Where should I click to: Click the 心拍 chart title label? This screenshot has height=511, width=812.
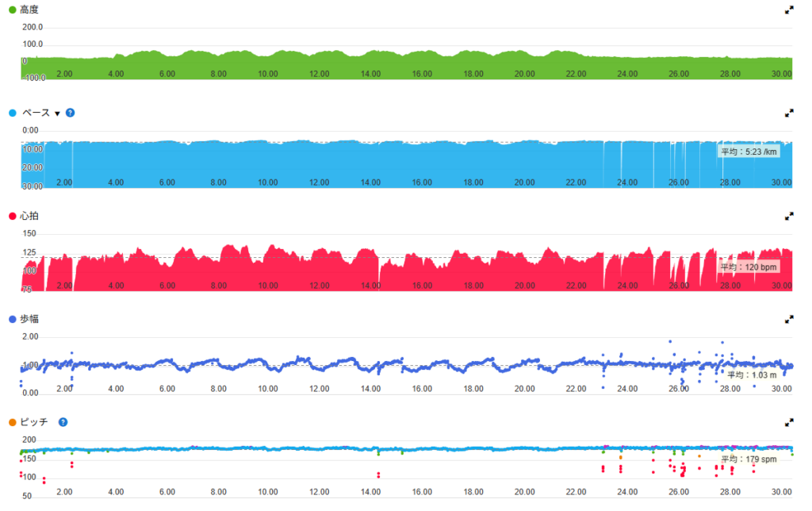point(31,216)
